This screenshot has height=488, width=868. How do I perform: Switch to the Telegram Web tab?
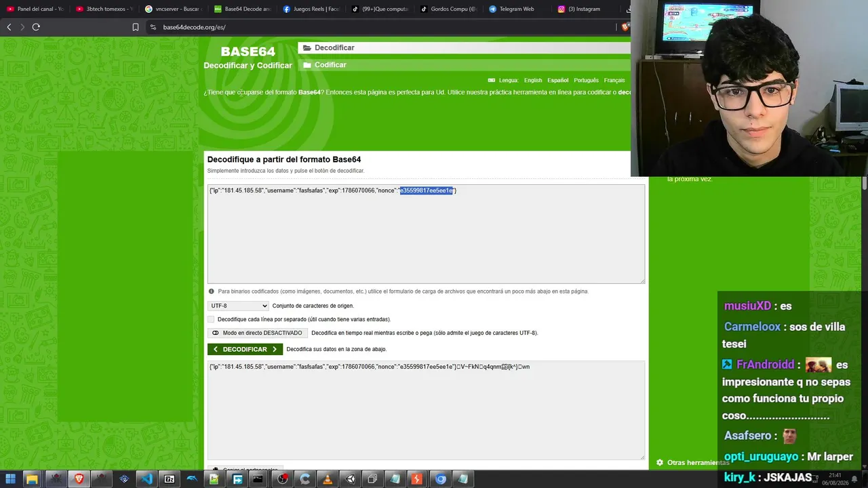click(517, 9)
